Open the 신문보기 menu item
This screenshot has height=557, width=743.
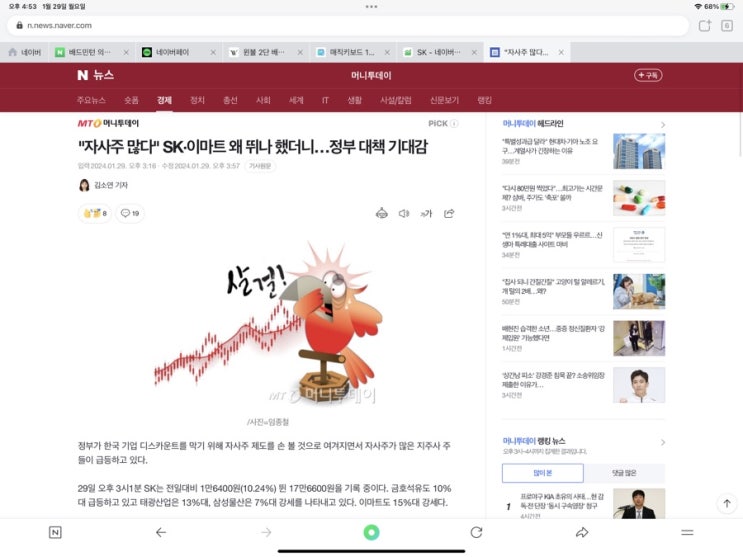[x=444, y=100]
